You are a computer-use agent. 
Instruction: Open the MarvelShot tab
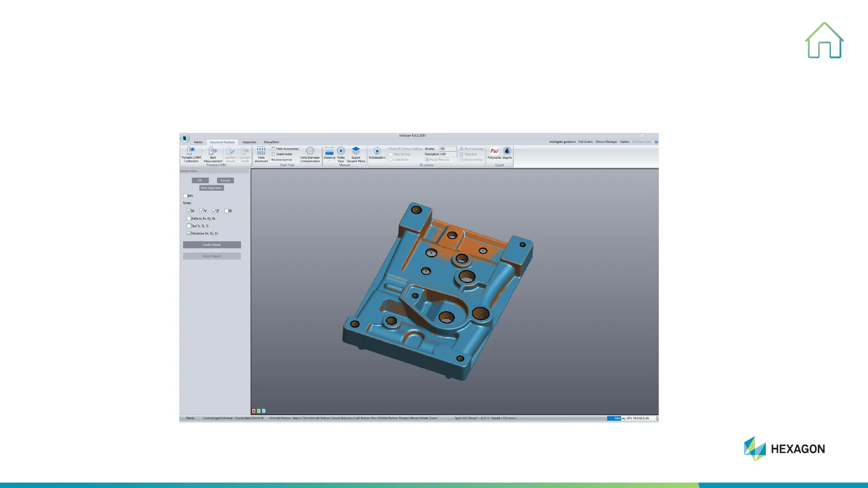coord(271,142)
